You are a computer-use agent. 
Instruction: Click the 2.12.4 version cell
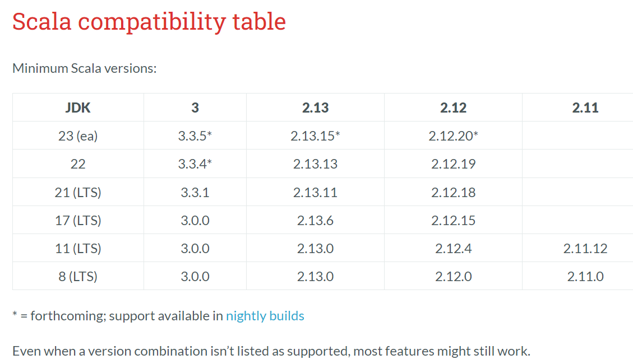click(453, 248)
